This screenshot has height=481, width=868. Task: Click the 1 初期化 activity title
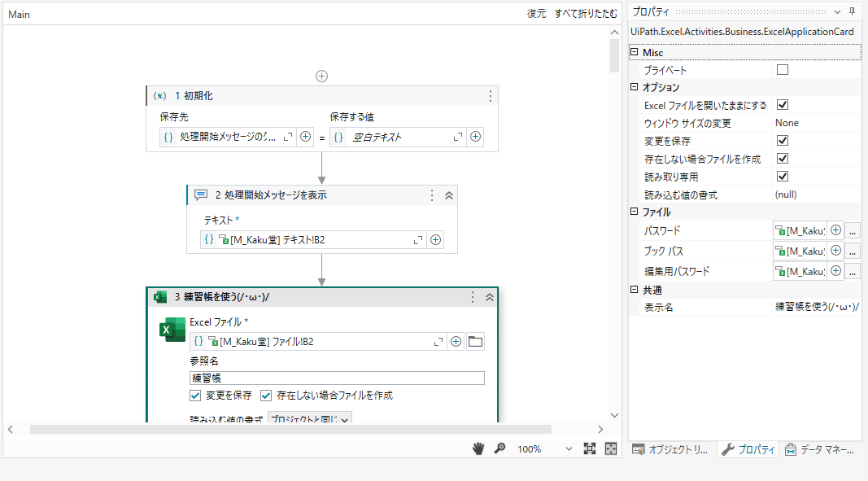(194, 96)
